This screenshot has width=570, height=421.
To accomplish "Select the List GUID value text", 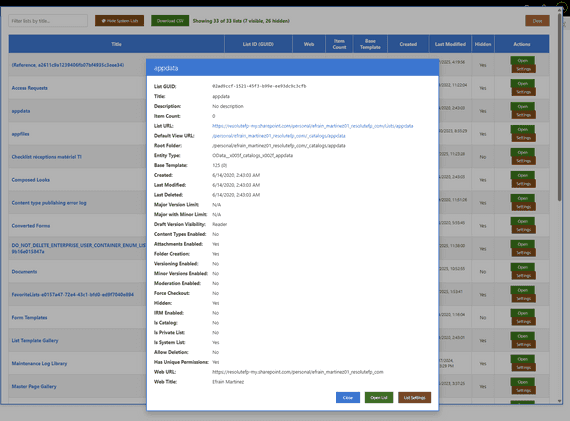I will tap(259, 86).
